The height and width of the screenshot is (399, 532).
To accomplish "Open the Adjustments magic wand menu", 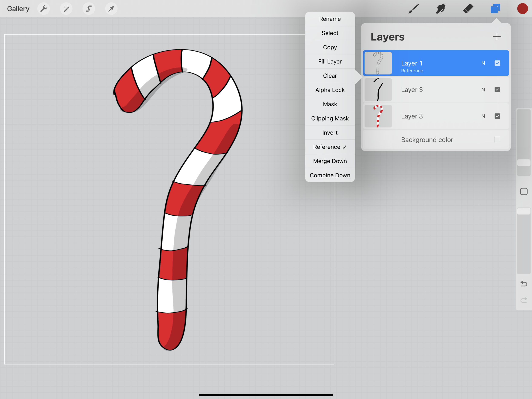I will tap(66, 9).
